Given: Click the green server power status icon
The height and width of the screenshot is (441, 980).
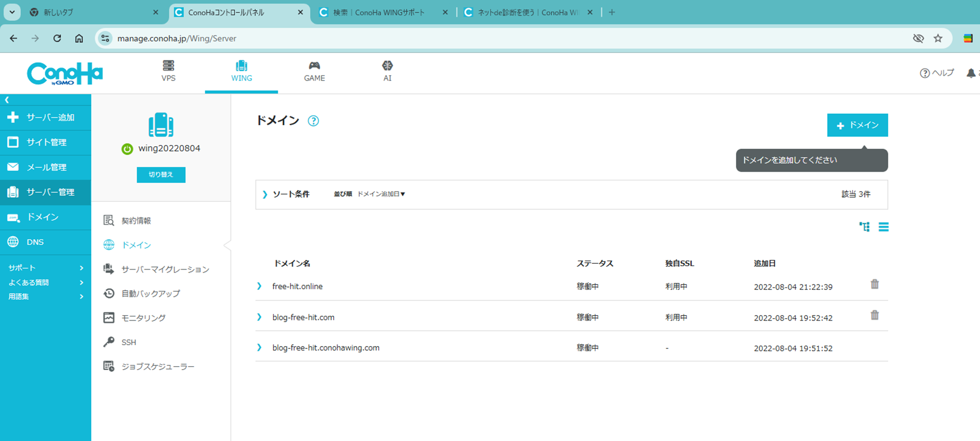Looking at the screenshot, I should (x=127, y=149).
